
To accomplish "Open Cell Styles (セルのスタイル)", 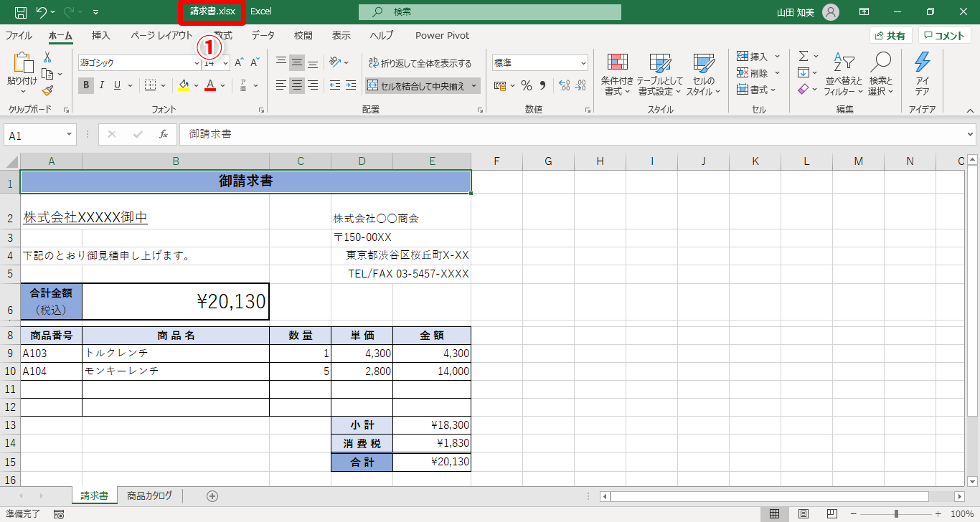I will 703,75.
